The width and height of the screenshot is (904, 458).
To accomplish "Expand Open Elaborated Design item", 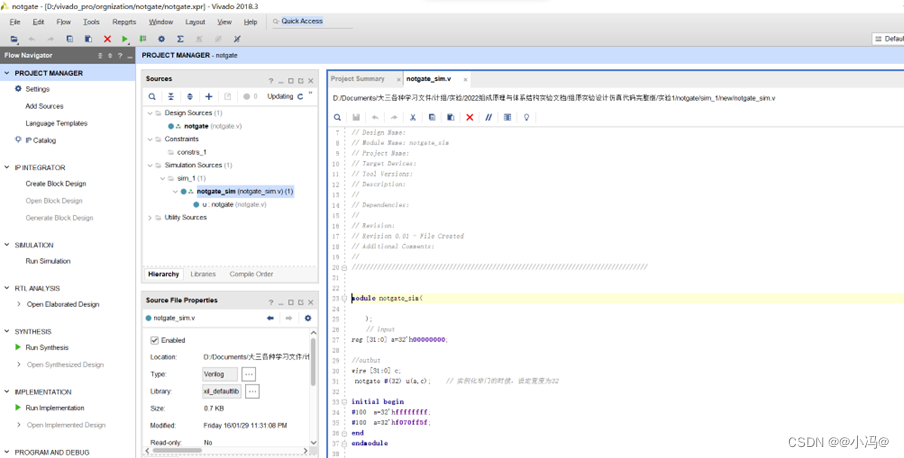I will click(x=19, y=304).
